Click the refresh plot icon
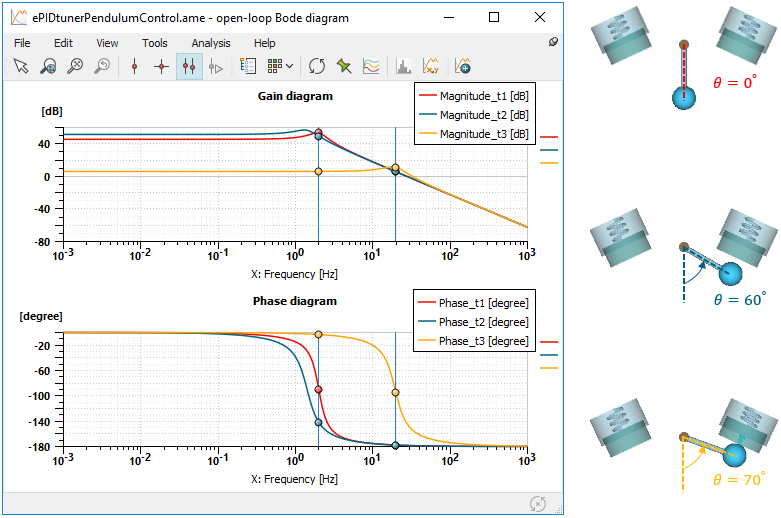This screenshot has height=518, width=781. pos(317,67)
